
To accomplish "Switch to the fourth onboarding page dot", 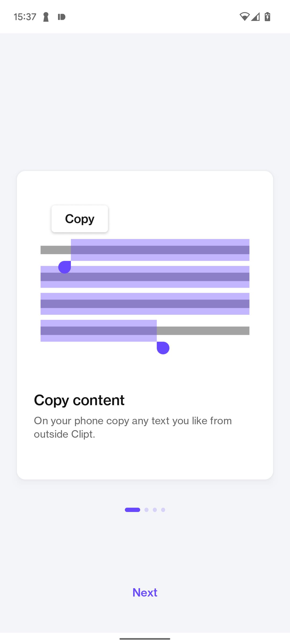I will [x=163, y=510].
